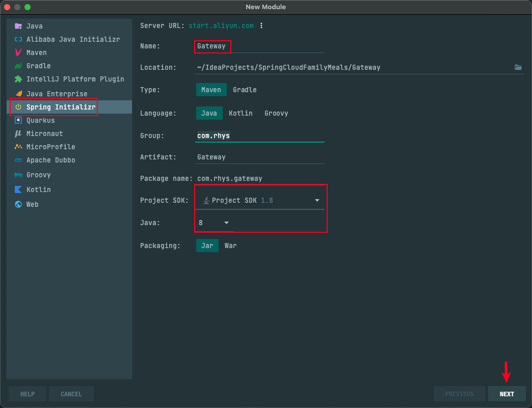Click the Quarkus icon
The image size is (532, 408).
[18, 120]
